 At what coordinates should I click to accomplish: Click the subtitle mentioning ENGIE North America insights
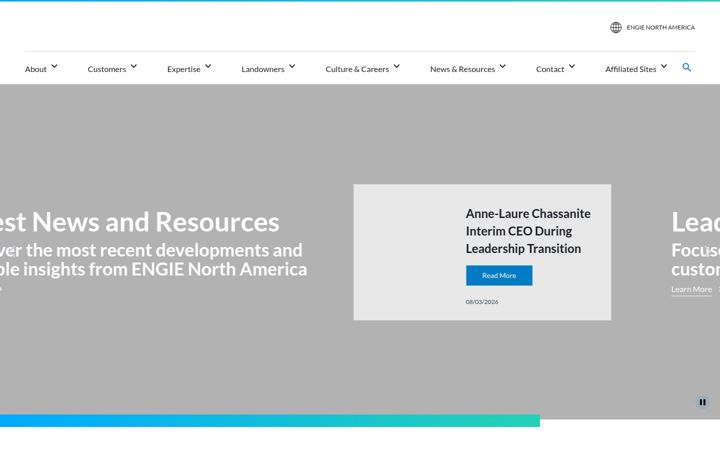(153, 260)
